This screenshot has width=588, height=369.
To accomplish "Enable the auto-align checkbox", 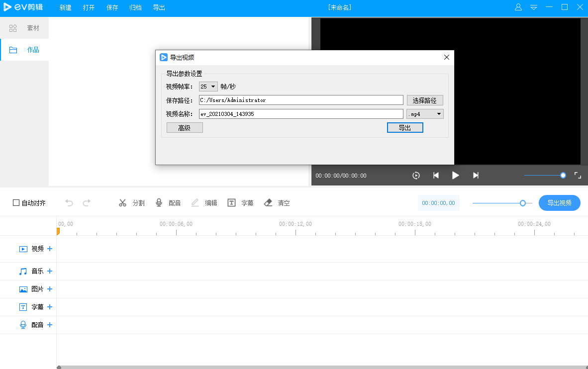I will click(x=16, y=203).
